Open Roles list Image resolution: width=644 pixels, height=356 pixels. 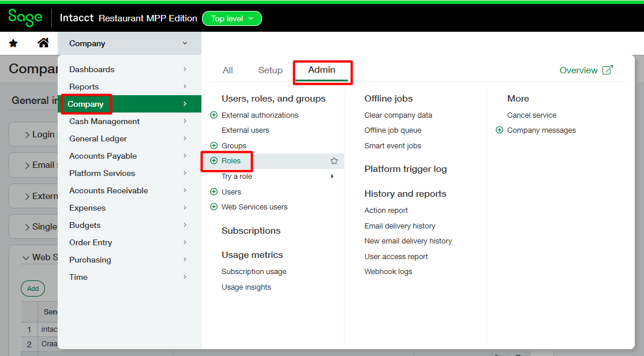(x=231, y=160)
